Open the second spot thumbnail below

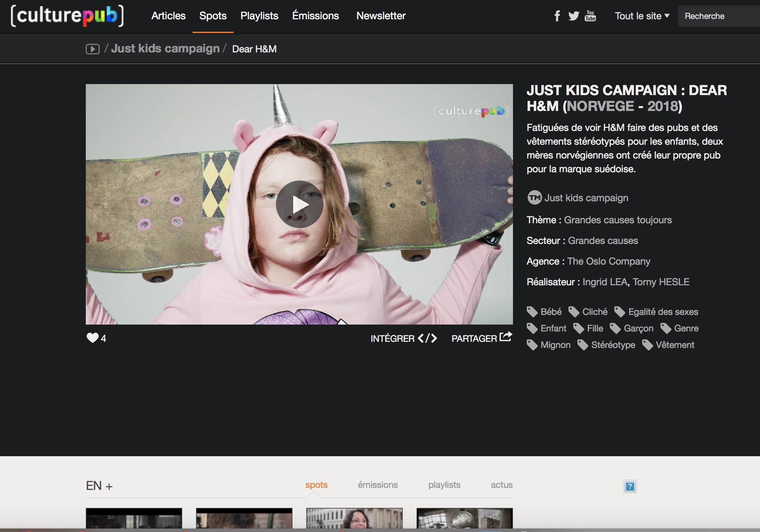pos(244,518)
